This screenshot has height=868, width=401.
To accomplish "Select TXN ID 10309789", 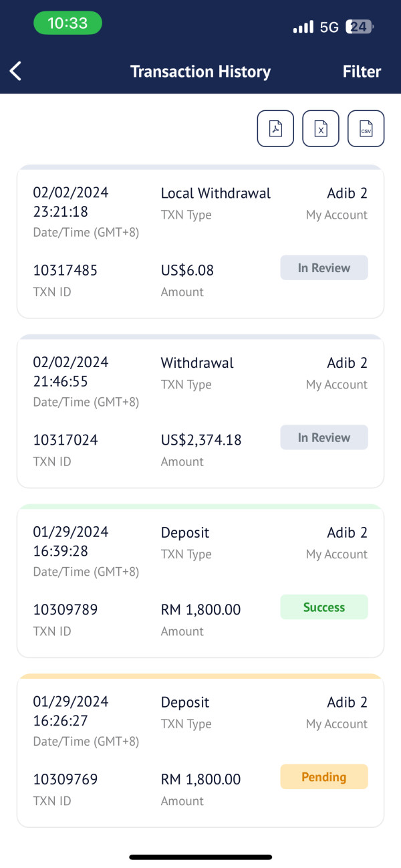I will click(65, 610).
